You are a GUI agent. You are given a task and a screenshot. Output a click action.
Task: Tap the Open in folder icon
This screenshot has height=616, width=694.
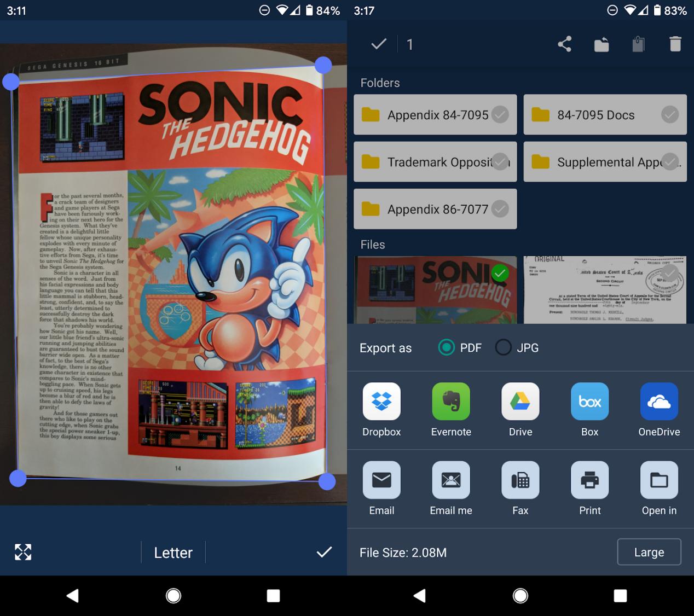659,480
